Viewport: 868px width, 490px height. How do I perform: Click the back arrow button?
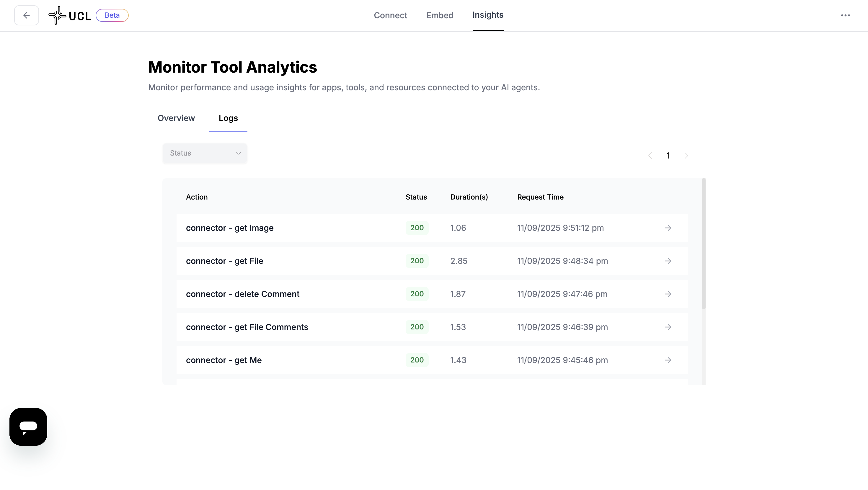[26, 16]
